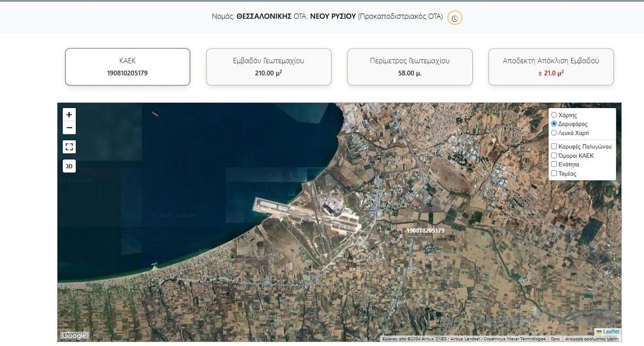Click parcel label 190810205179 on map
Viewport: 644px width, 346px height.
tap(425, 231)
